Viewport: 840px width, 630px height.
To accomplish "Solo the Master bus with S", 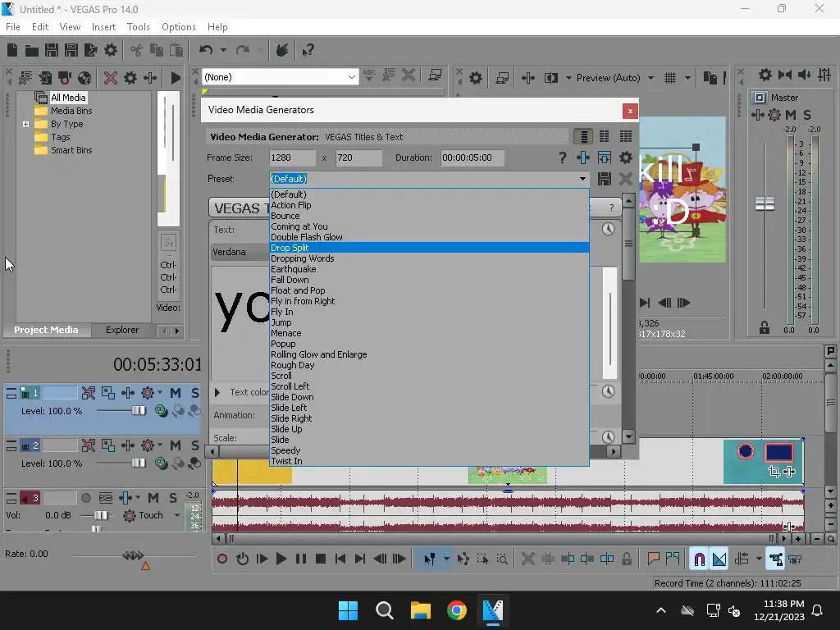I will [807, 115].
